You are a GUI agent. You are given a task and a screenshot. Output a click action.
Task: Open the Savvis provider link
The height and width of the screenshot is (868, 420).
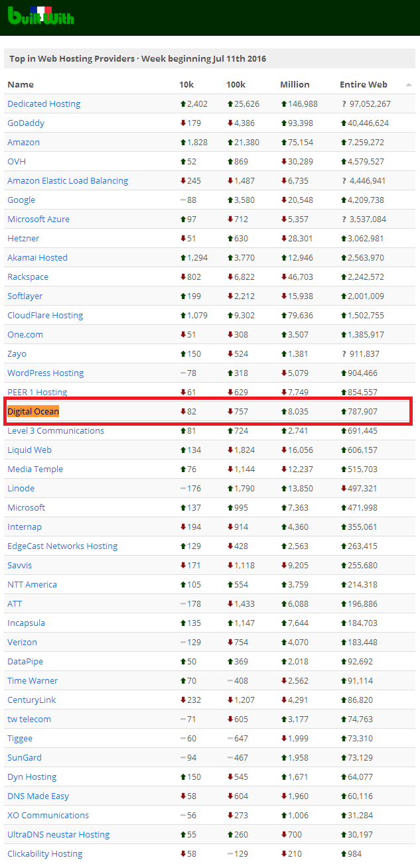(x=20, y=565)
